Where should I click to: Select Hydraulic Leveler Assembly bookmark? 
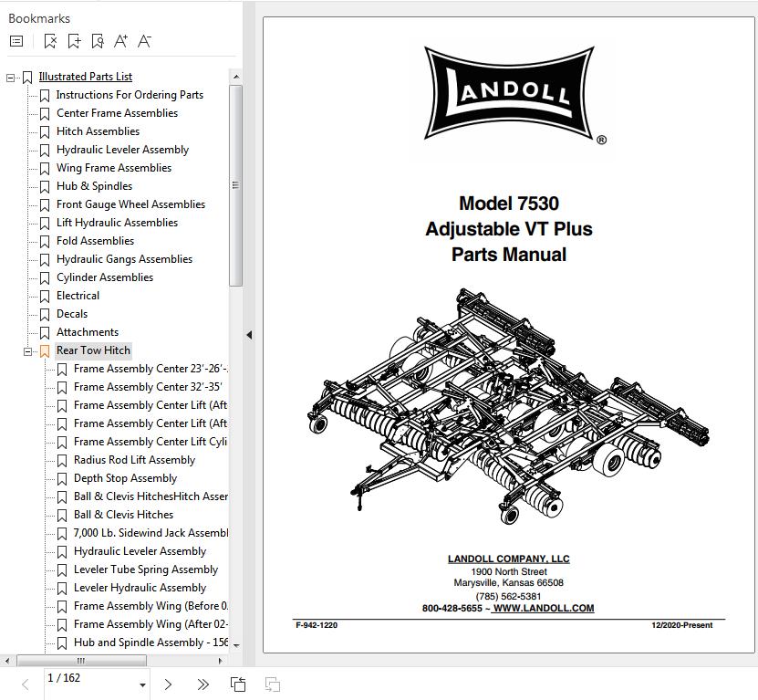point(122,150)
